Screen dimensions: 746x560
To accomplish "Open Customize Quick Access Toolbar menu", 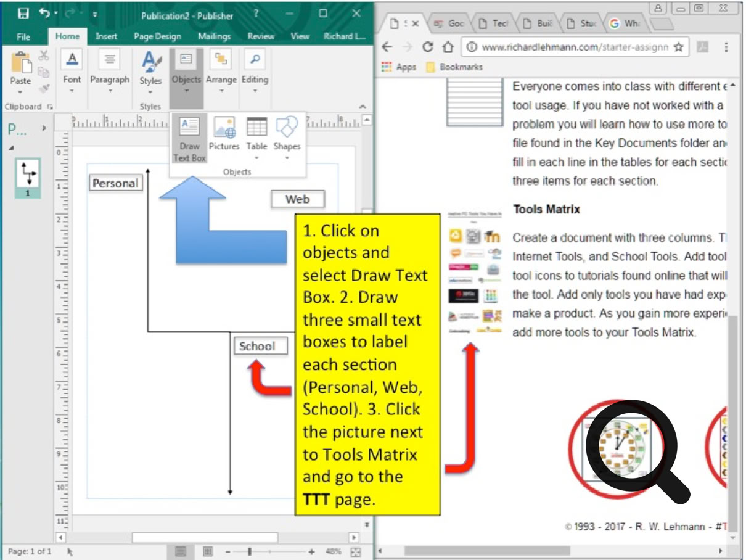I will point(95,14).
